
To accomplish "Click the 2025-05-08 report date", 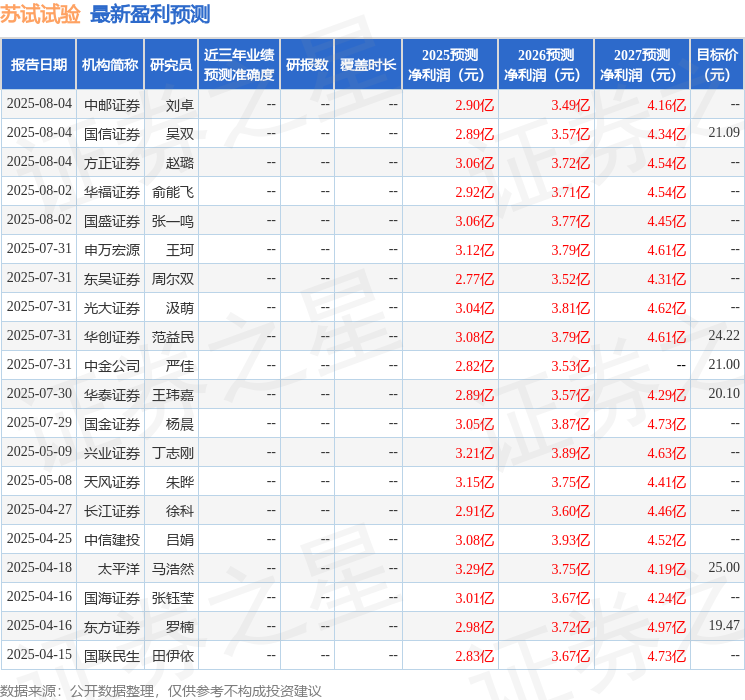I will pos(39,480).
